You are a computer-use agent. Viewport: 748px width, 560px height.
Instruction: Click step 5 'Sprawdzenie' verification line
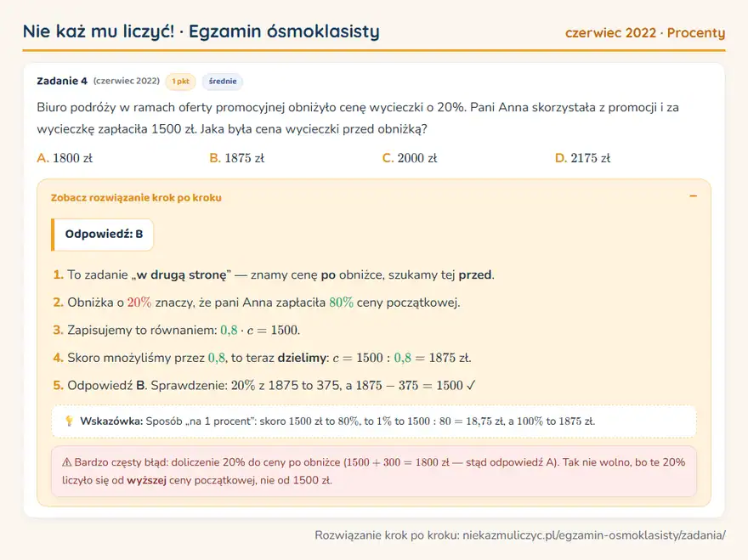pos(264,386)
